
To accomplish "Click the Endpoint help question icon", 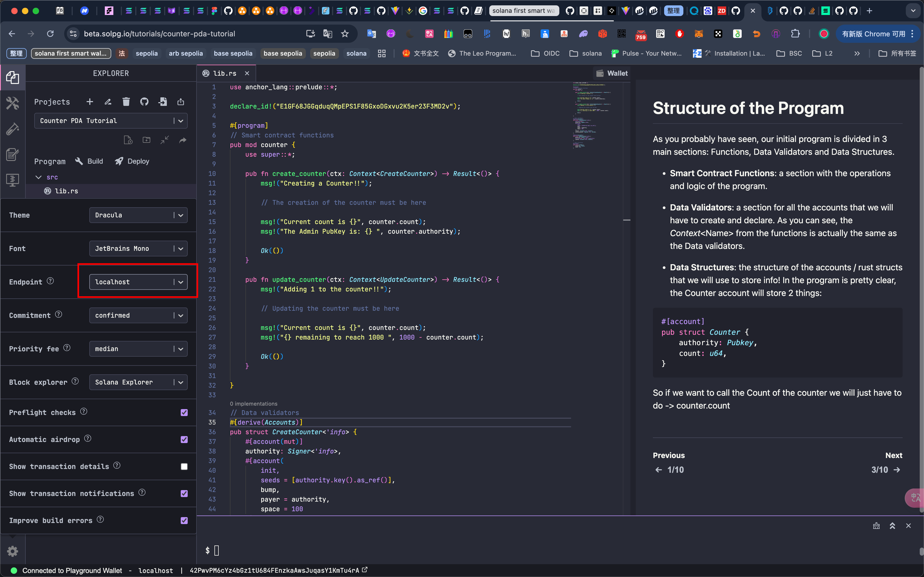I will coord(50,281).
